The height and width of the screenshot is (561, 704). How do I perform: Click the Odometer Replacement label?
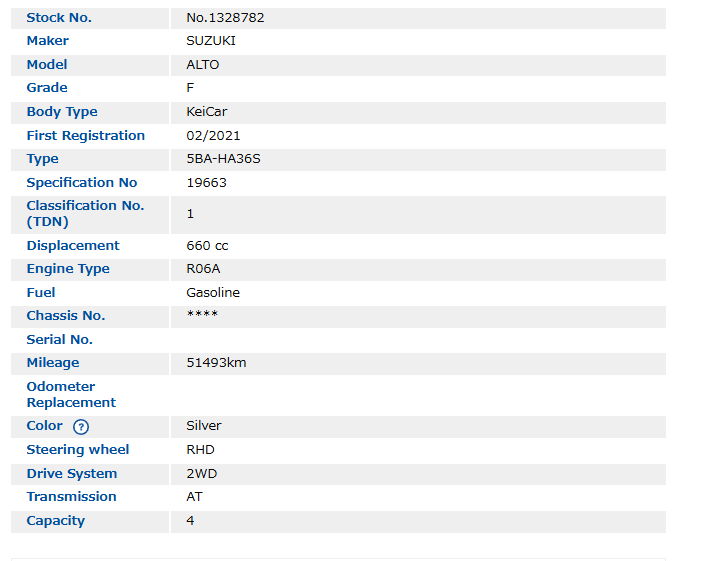click(71, 394)
